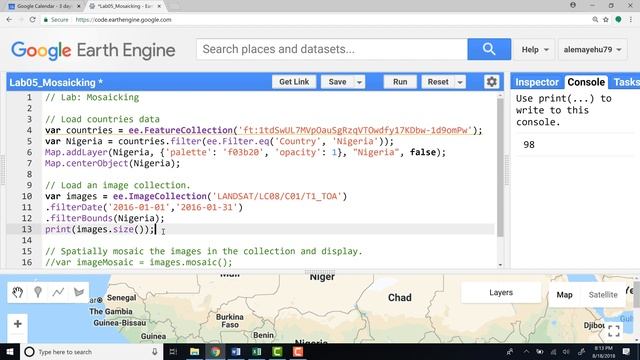
Task: Select the draw line tool
Action: coord(58,292)
